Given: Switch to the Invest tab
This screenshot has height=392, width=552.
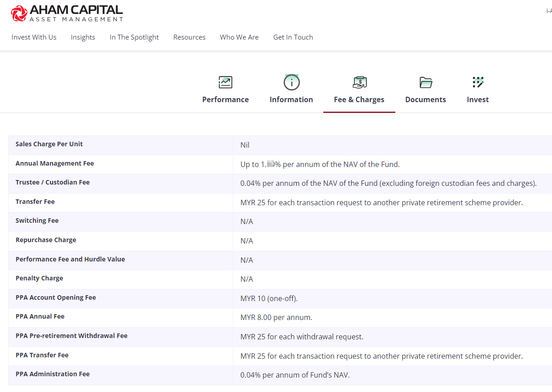Looking at the screenshot, I should tap(478, 99).
